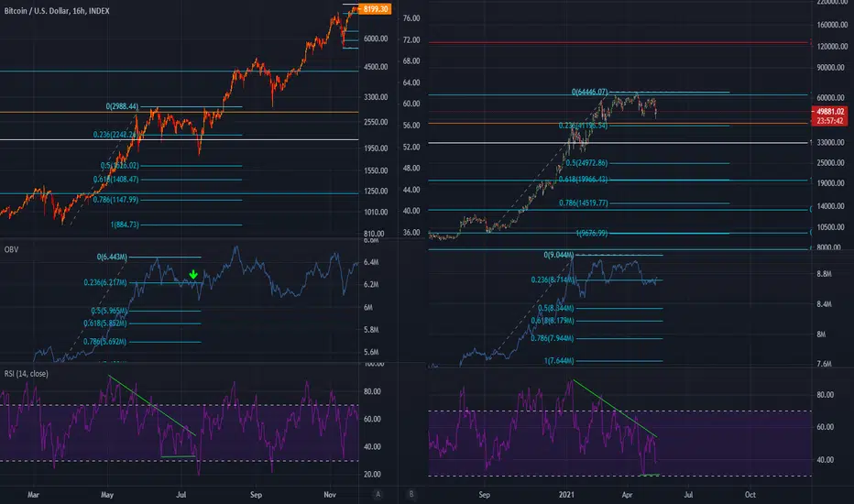
Task: Select the 0.786(5.692M) OBV Fibonacci label
Action: 105,342
